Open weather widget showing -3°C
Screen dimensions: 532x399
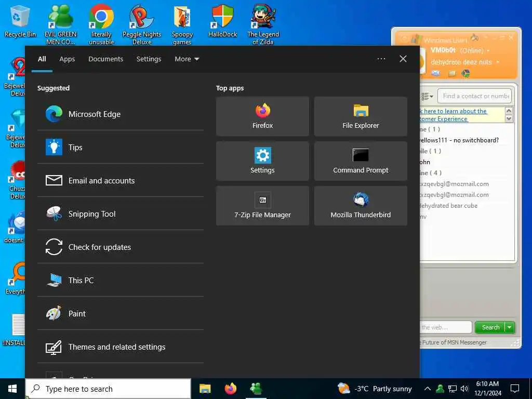point(375,389)
